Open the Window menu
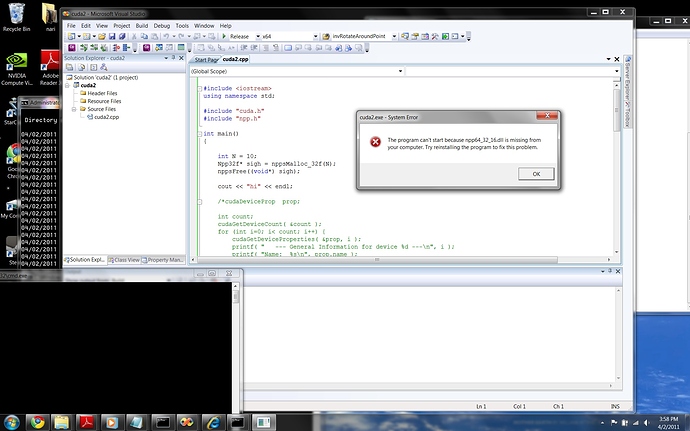The image size is (690, 431). tap(204, 26)
